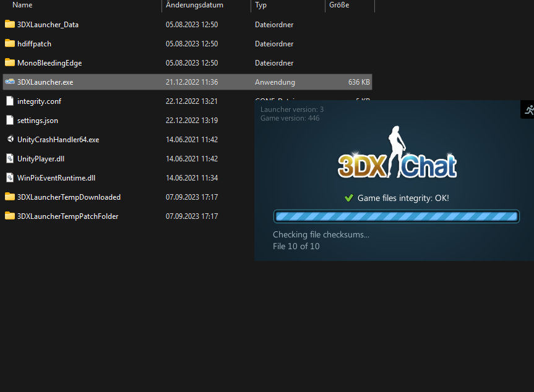Viewport: 534px width, 392px height.
Task: Sort files by Änderungsdatum column header
Action: 194,5
